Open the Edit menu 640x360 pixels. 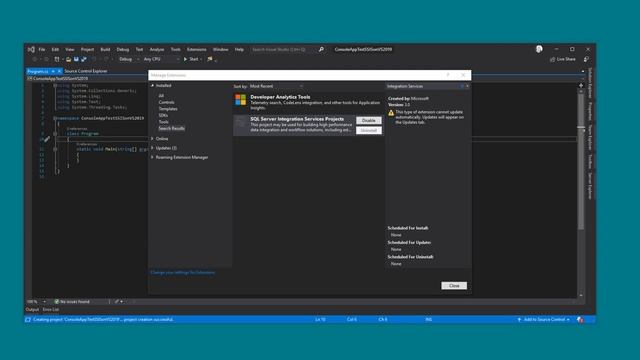pos(55,49)
